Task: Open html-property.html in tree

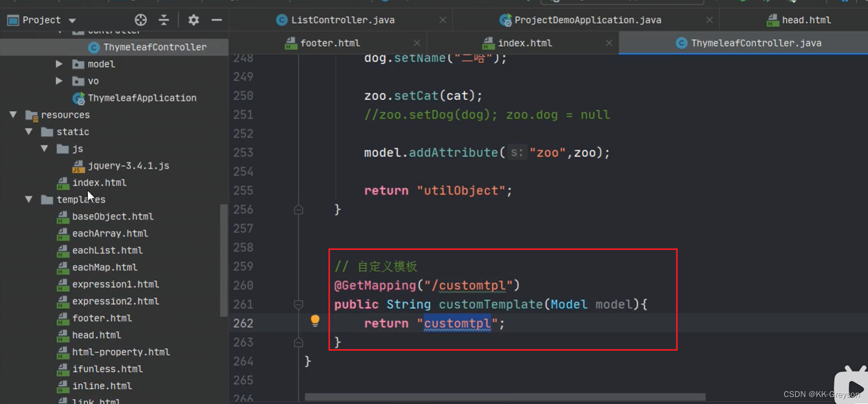Action: [121, 352]
